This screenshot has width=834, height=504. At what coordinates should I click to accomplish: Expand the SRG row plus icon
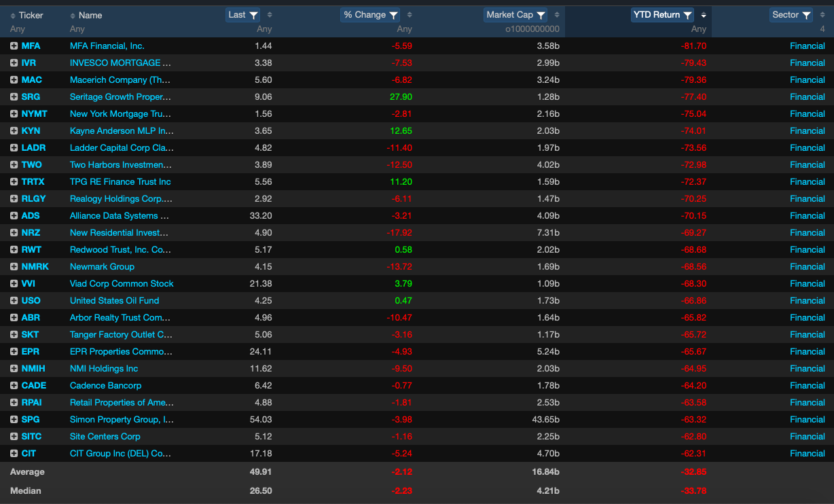click(x=14, y=96)
